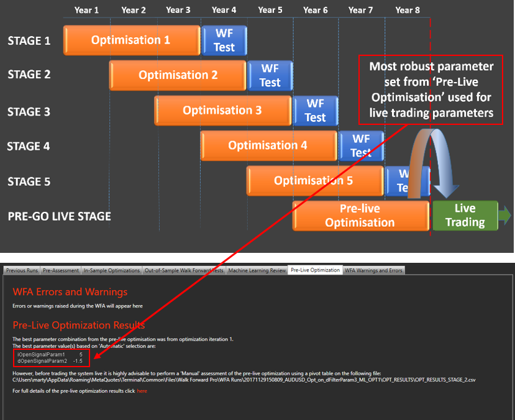Click the Year 7 column header
The image size is (515, 420).
coord(361,10)
